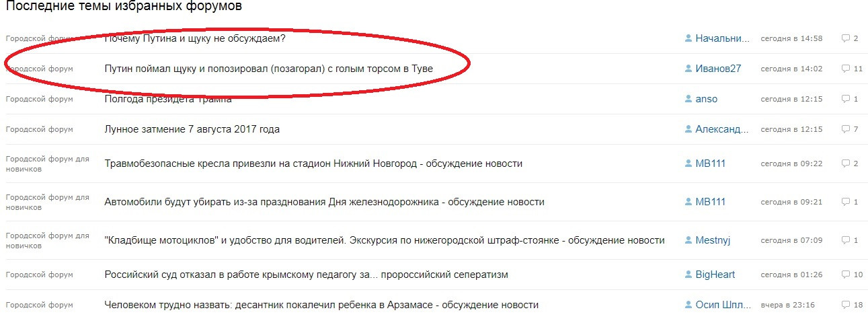The image size is (868, 325).
Task: Open topic 'Российский суд отказал в работе'
Action: click(x=306, y=275)
